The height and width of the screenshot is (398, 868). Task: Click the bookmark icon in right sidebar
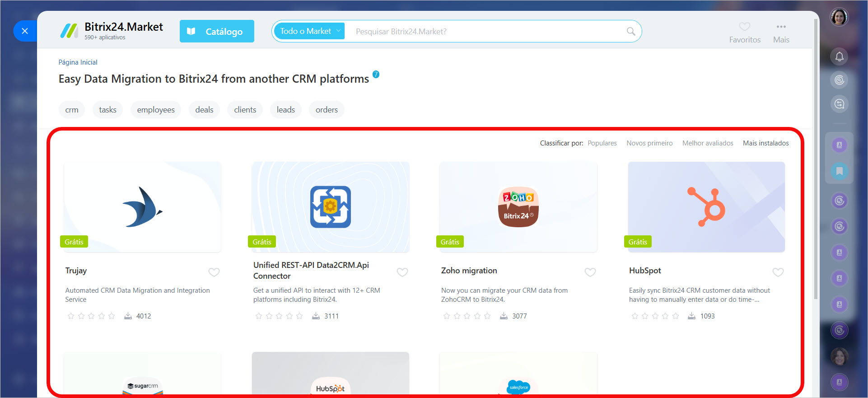click(839, 171)
